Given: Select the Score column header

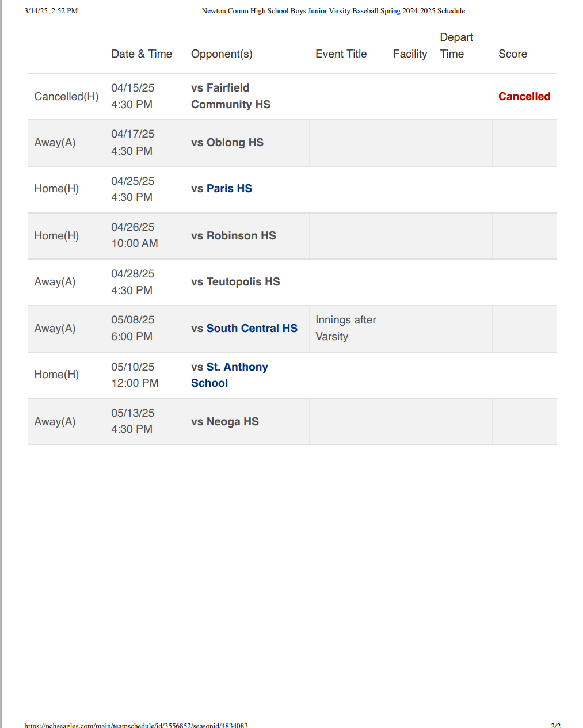Looking at the screenshot, I should click(x=512, y=54).
